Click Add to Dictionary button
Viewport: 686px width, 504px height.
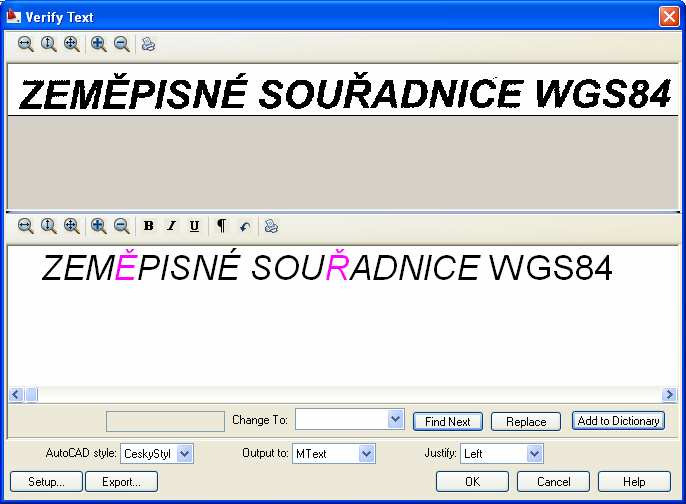tap(618, 420)
